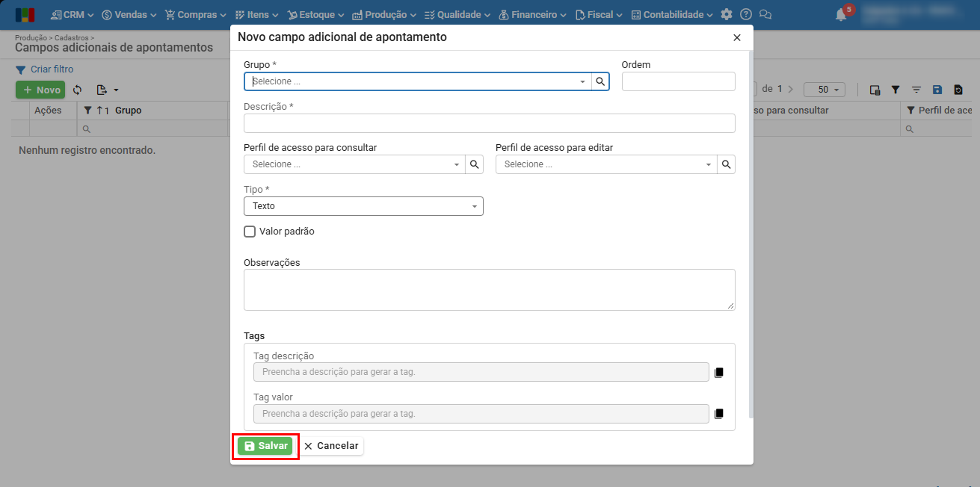Open the chat messages icon
The height and width of the screenshot is (487, 980).
point(765,15)
